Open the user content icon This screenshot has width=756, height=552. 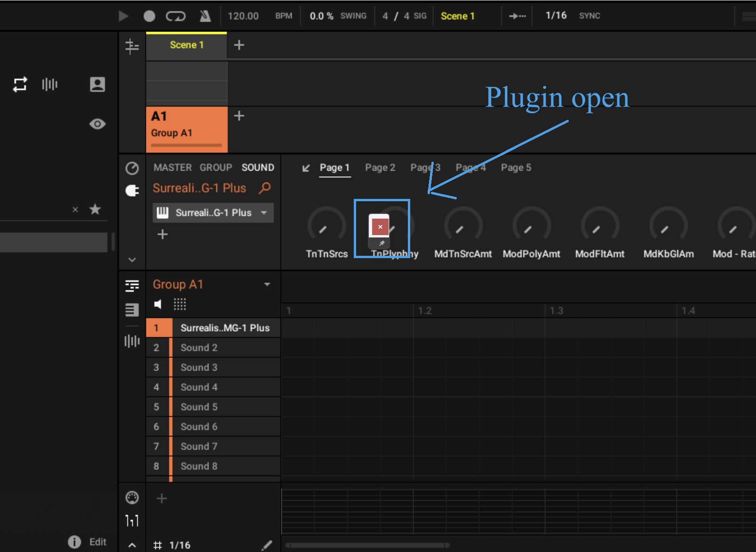point(97,85)
